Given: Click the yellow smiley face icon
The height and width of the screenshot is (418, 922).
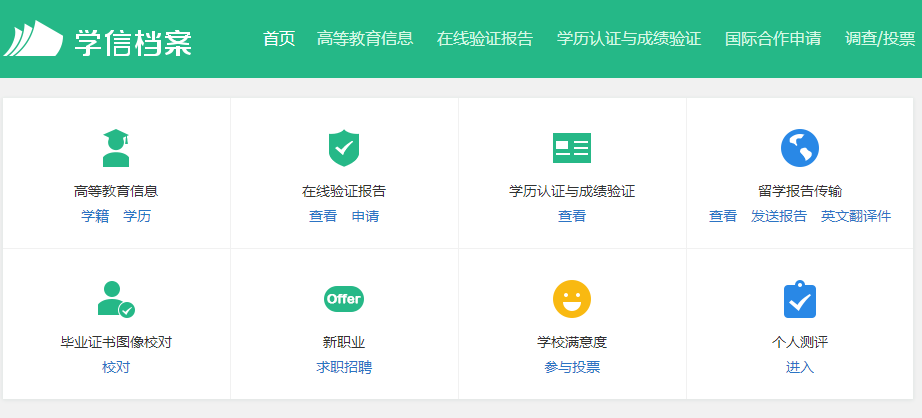Looking at the screenshot, I should (x=571, y=299).
